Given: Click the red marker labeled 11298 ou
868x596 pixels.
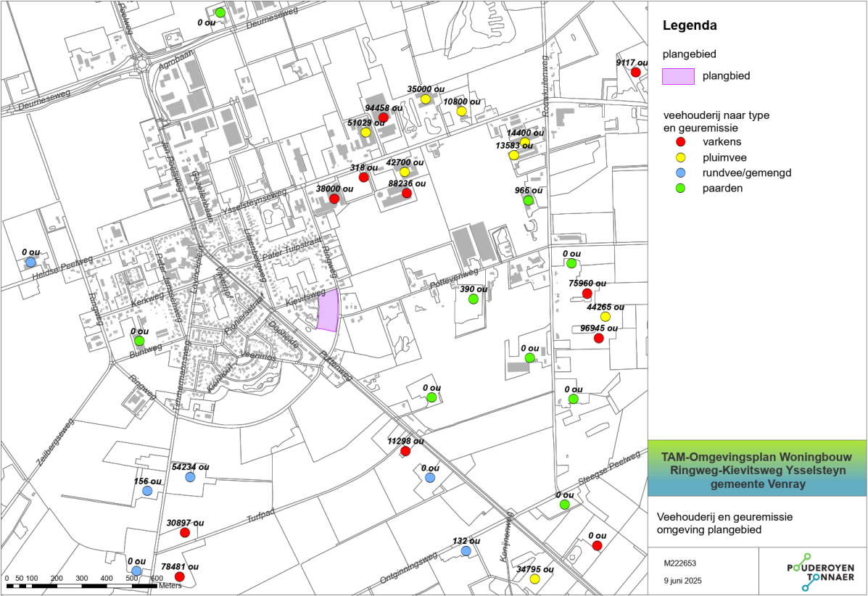Looking at the screenshot, I should tap(405, 451).
